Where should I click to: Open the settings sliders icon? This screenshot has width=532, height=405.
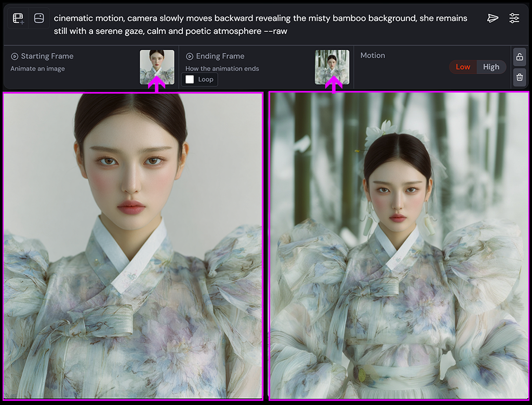pyautogui.click(x=514, y=18)
